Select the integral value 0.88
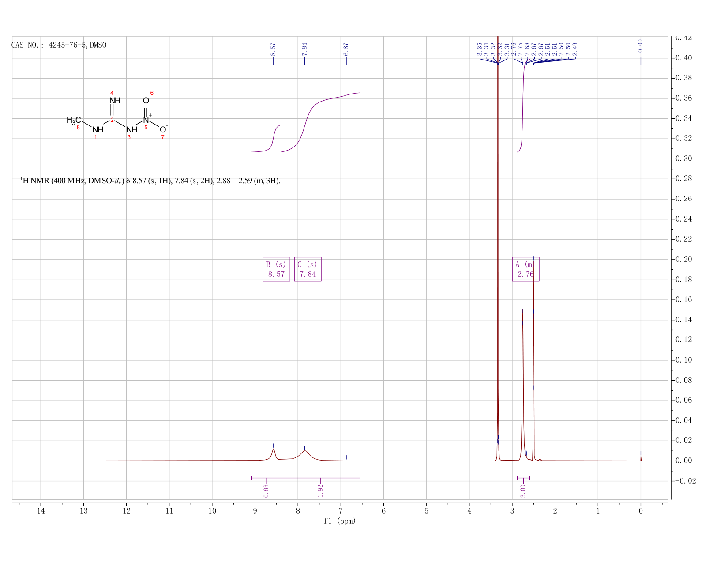728x563 pixels. [266, 491]
